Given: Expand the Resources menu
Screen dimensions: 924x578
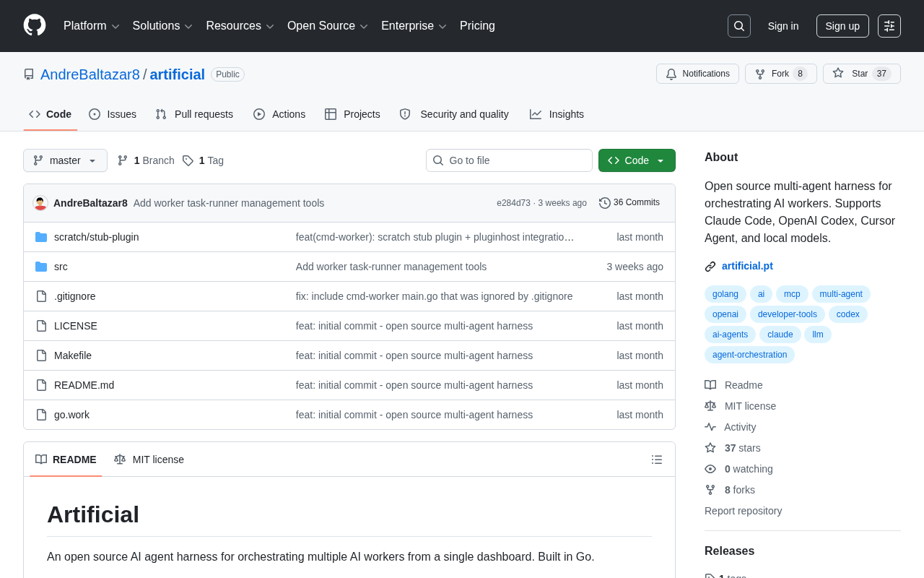Looking at the screenshot, I should click(x=240, y=26).
